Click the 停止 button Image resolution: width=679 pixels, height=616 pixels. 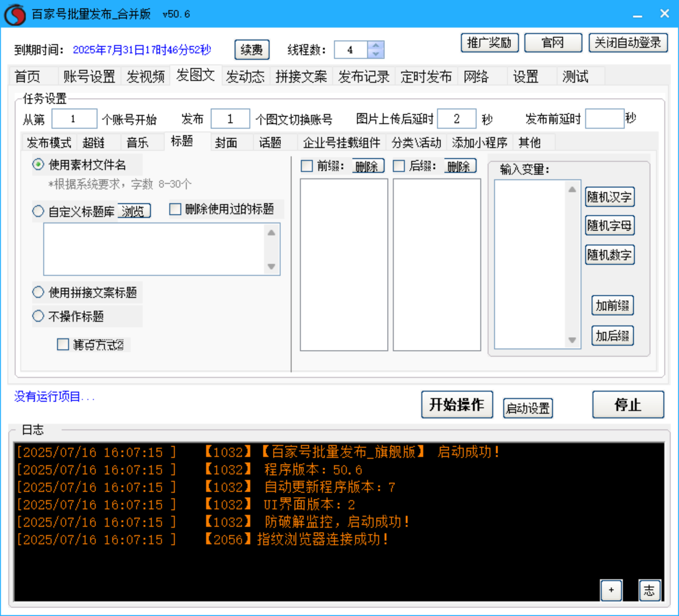coord(628,405)
